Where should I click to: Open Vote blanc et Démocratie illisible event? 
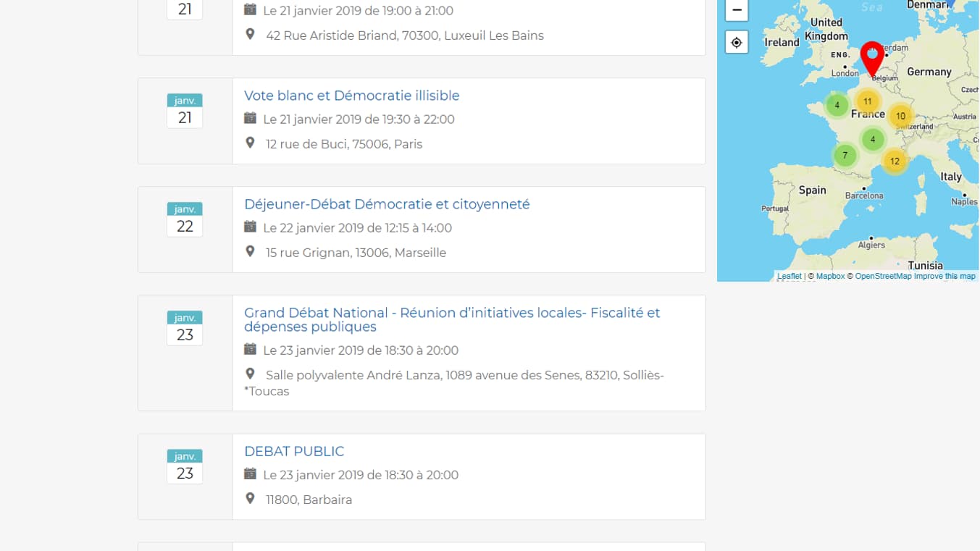(x=351, y=96)
